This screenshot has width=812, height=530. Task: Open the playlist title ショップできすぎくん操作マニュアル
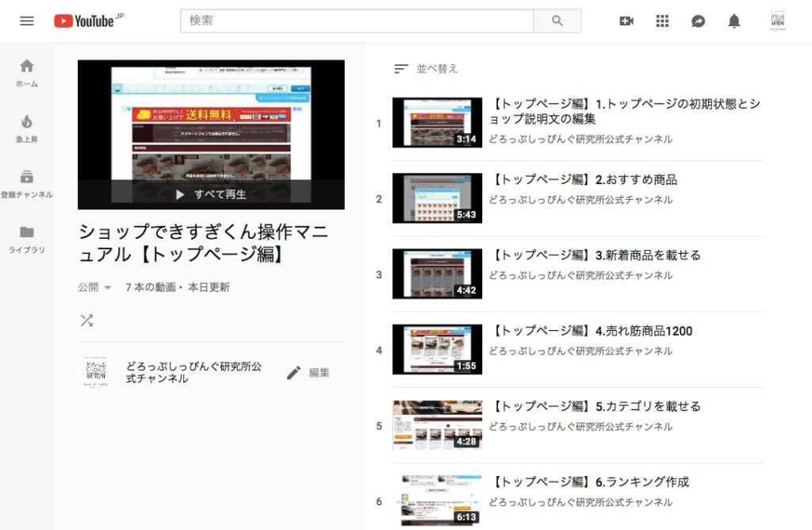pyautogui.click(x=204, y=243)
